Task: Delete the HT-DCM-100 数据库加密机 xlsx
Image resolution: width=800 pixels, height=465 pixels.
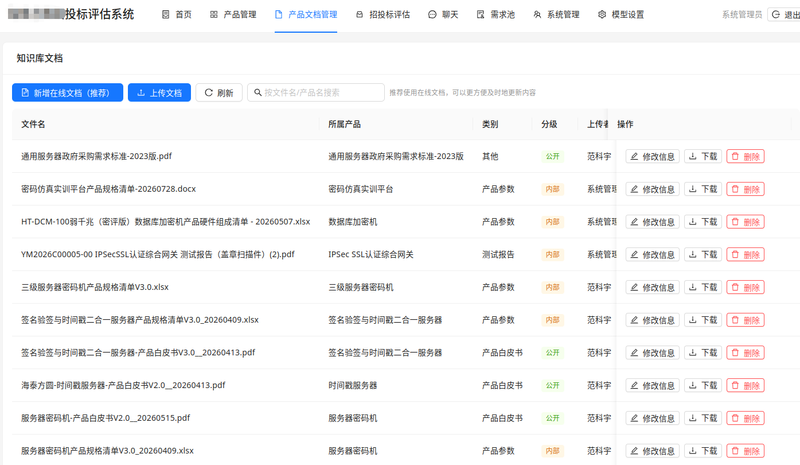Action: pos(745,222)
